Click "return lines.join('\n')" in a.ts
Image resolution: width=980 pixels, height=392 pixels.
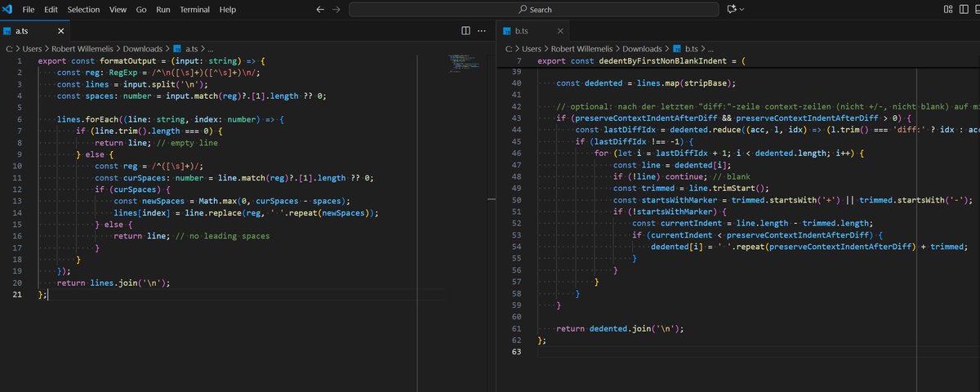coord(114,283)
